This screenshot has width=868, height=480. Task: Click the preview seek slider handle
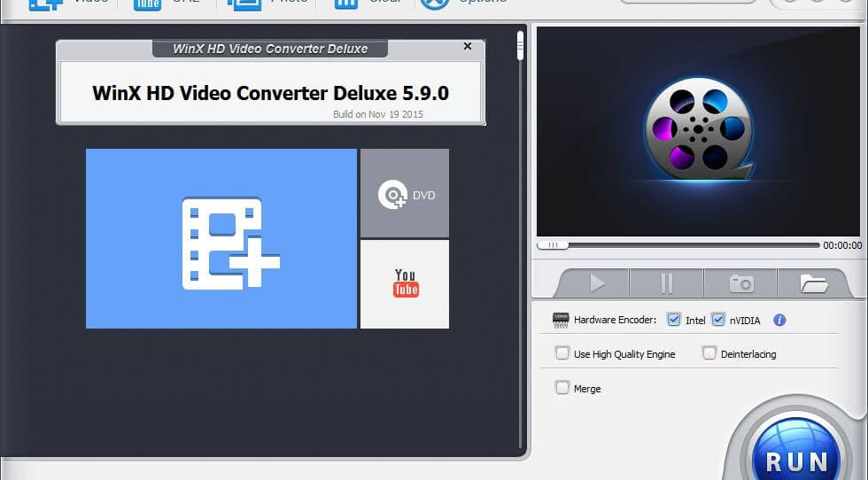pyautogui.click(x=553, y=244)
